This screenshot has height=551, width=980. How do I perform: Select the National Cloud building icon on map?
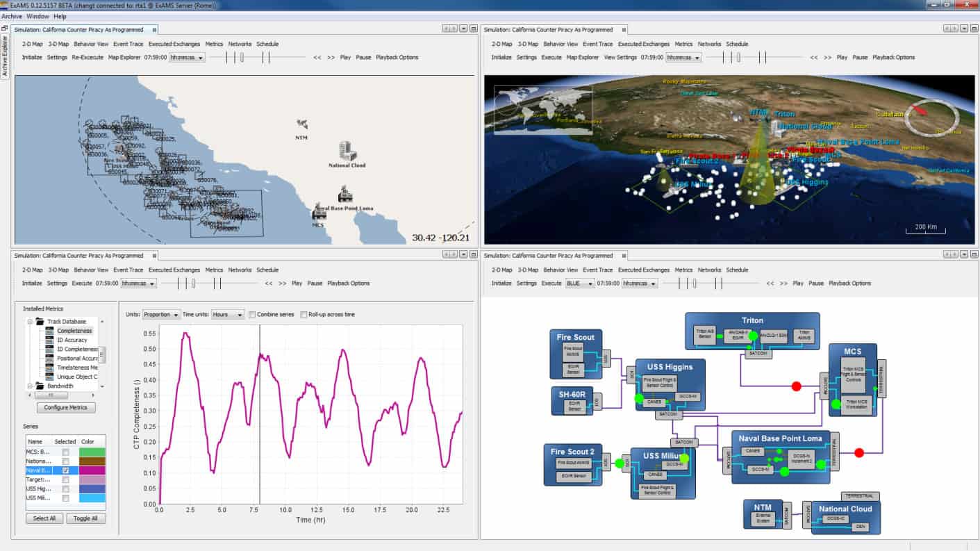click(347, 150)
